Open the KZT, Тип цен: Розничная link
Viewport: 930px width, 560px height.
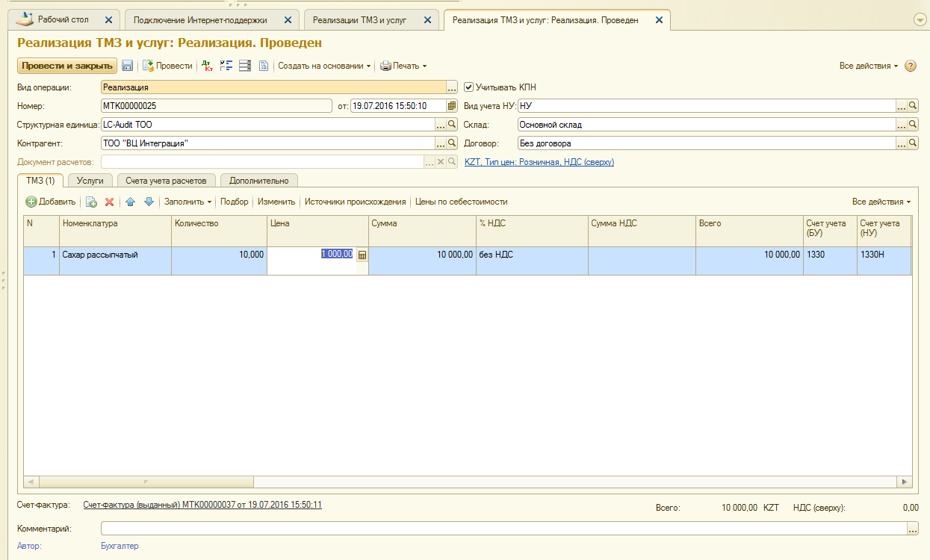click(539, 162)
